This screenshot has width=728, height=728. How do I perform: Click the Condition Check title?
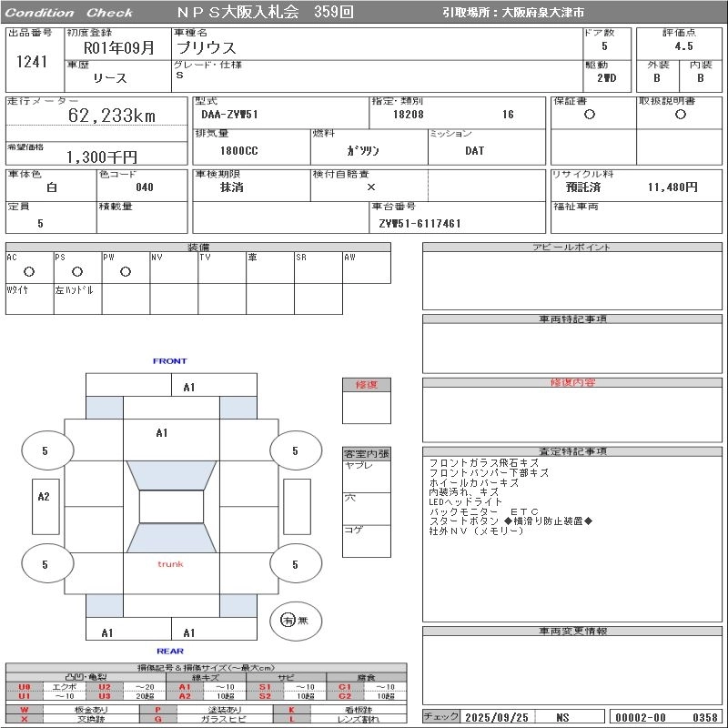coord(69,13)
